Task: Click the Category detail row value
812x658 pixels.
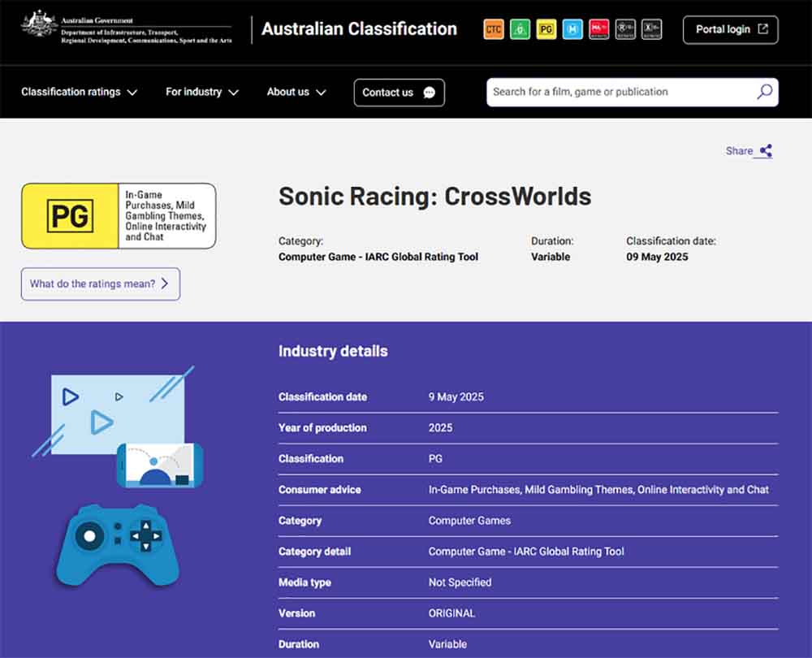Action: click(526, 552)
